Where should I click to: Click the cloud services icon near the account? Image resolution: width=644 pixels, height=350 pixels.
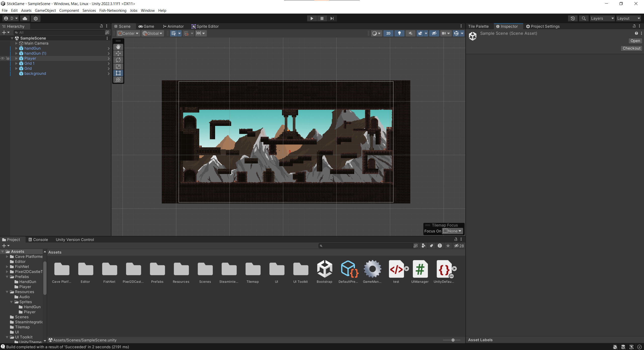point(25,18)
